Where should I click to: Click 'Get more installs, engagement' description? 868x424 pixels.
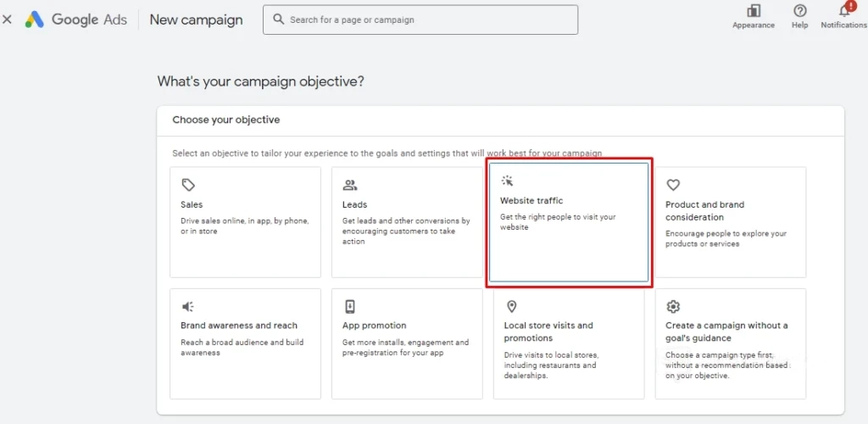pyautogui.click(x=405, y=347)
